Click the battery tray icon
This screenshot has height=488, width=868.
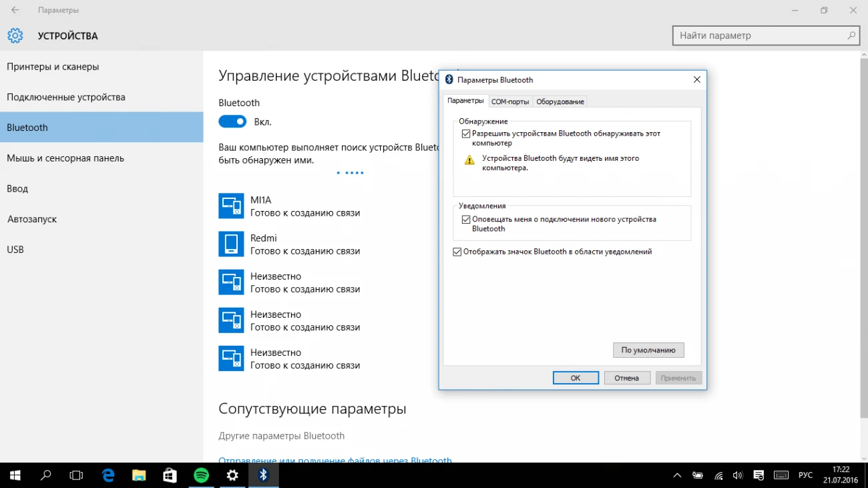(x=698, y=475)
